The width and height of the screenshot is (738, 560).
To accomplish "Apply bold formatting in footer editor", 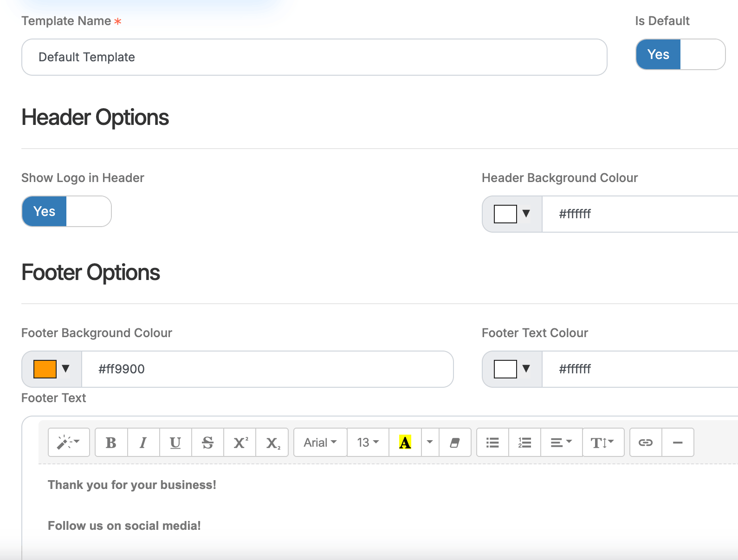I will 111,443.
